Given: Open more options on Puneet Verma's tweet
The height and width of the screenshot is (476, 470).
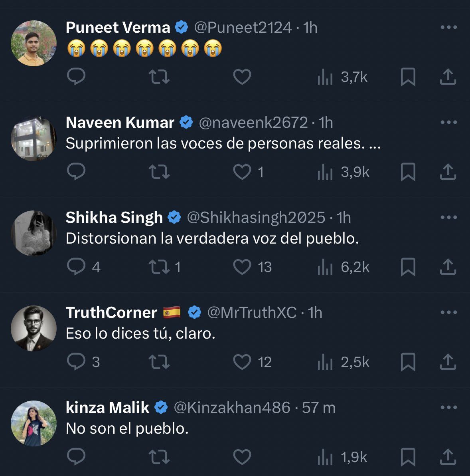Looking at the screenshot, I should pos(448,28).
